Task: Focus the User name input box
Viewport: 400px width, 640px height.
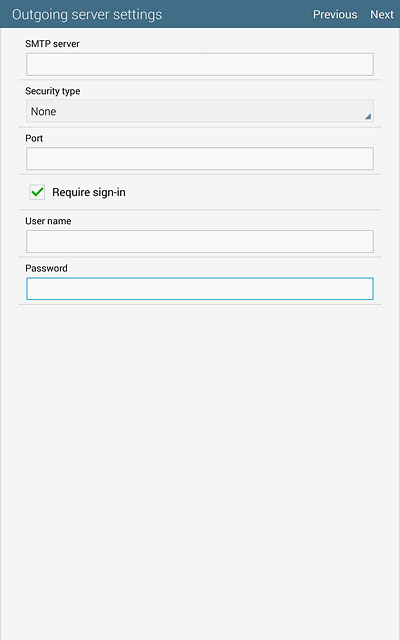Action: 200,241
